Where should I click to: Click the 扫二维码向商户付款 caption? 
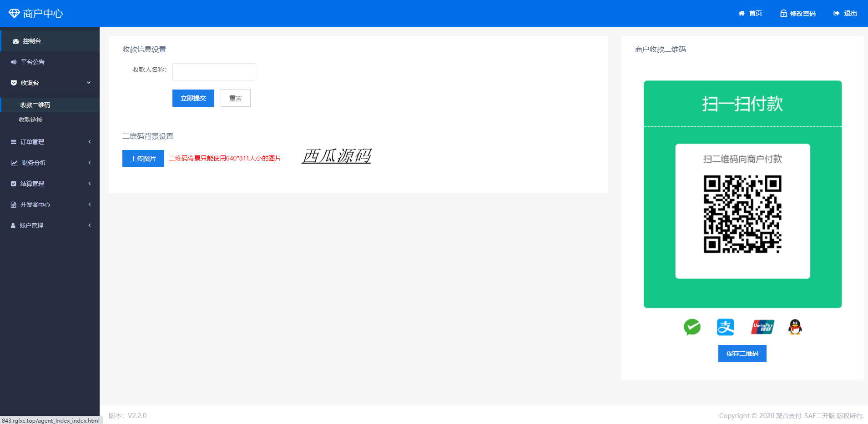[x=742, y=159]
